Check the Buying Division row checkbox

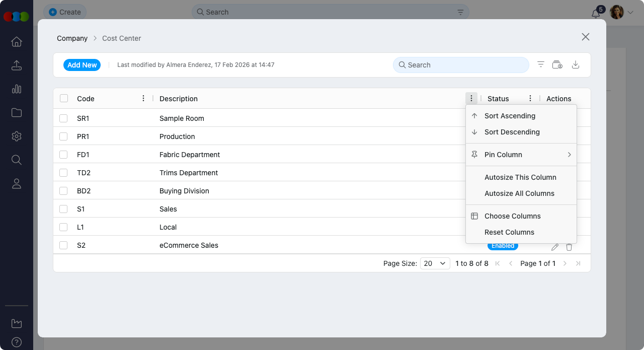[63, 191]
